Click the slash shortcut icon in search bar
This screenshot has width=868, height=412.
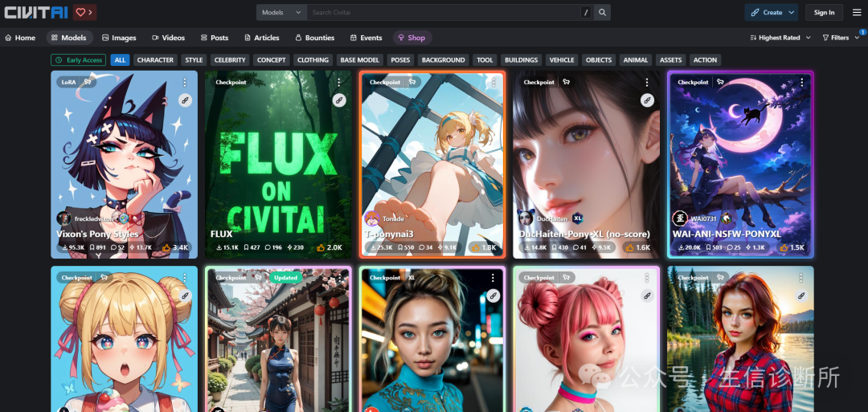tap(586, 12)
